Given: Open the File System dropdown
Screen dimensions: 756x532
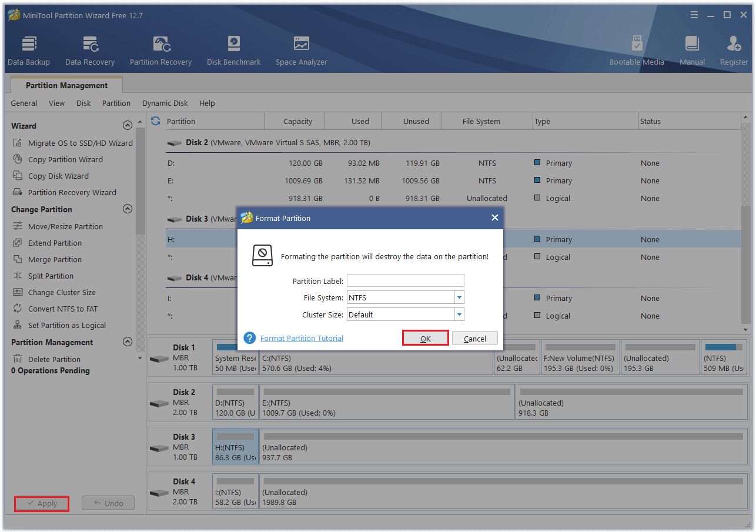Looking at the screenshot, I should 460,297.
